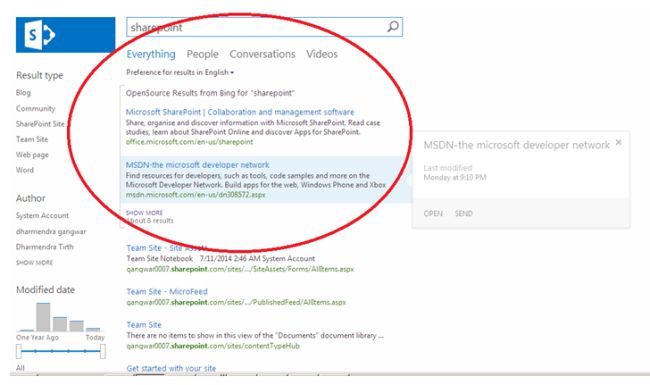Filter results by Web page type
Image resolution: width=650 pixels, height=385 pixels.
[x=32, y=155]
